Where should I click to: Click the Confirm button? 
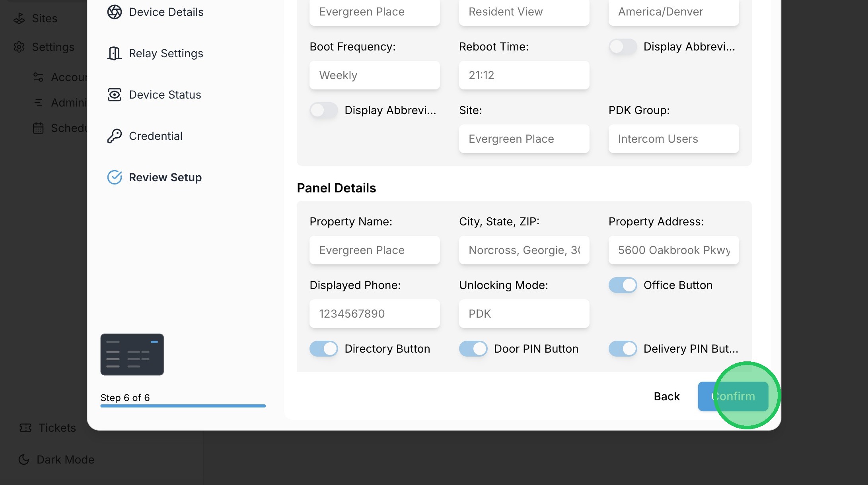pyautogui.click(x=733, y=396)
